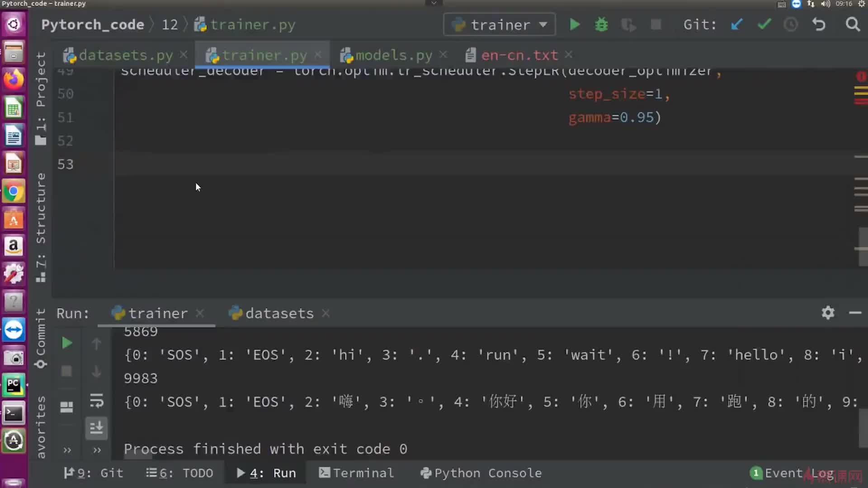Close the datasets run tab
The width and height of the screenshot is (868, 488).
tap(325, 313)
